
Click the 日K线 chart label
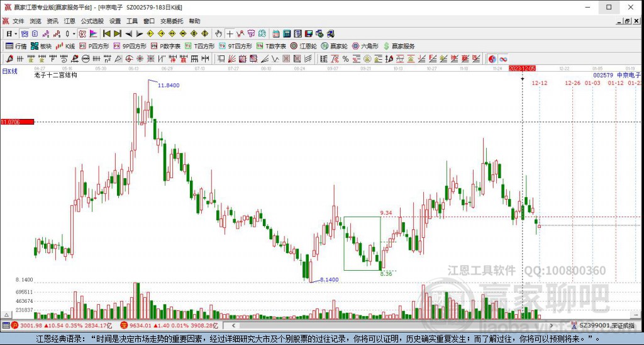(10, 71)
